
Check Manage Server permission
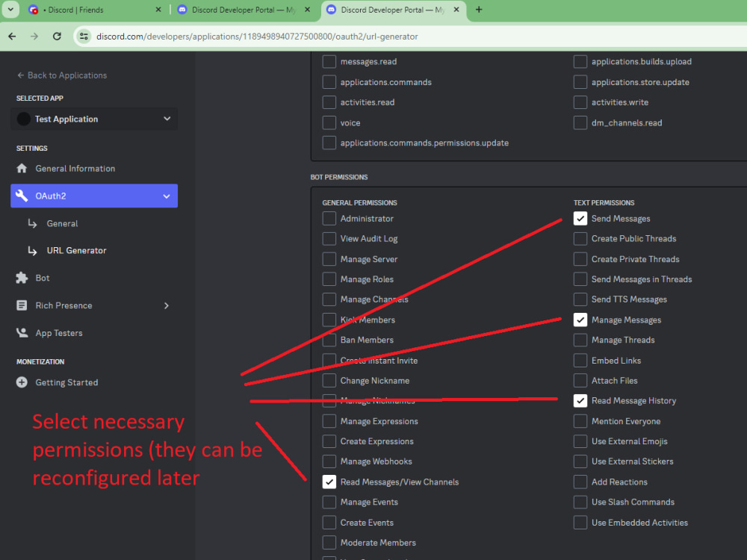pyautogui.click(x=329, y=259)
